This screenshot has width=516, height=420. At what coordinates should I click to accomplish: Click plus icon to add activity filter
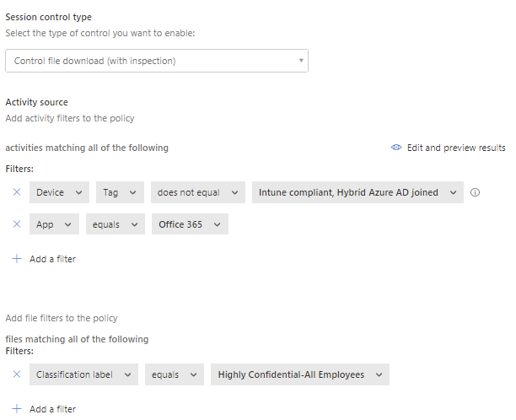click(x=17, y=259)
